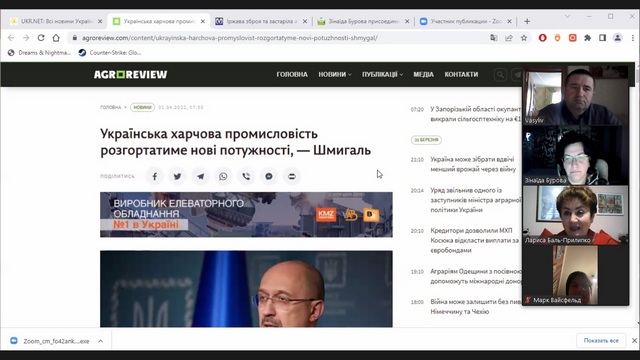Share article via Messenger
Screen dimensions: 640x360
tap(269, 176)
